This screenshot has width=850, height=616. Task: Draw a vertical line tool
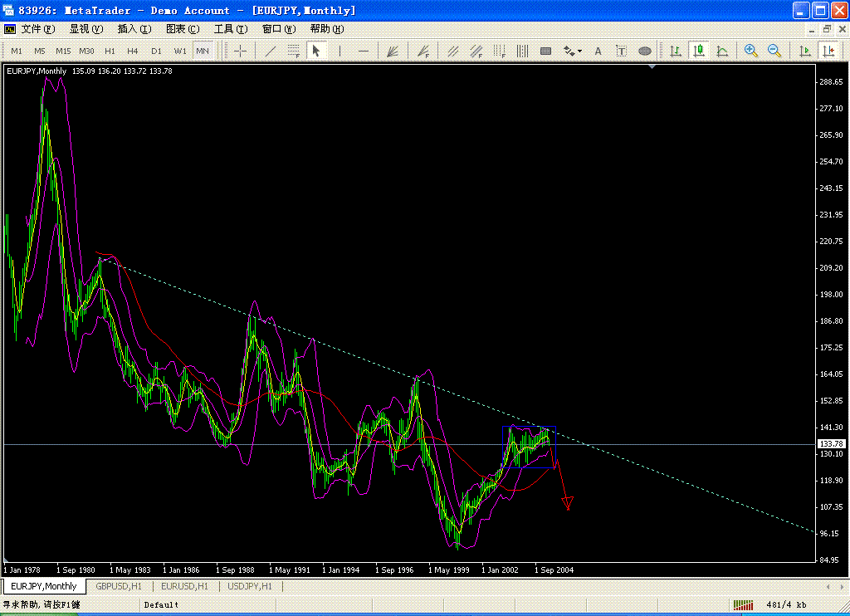(340, 51)
